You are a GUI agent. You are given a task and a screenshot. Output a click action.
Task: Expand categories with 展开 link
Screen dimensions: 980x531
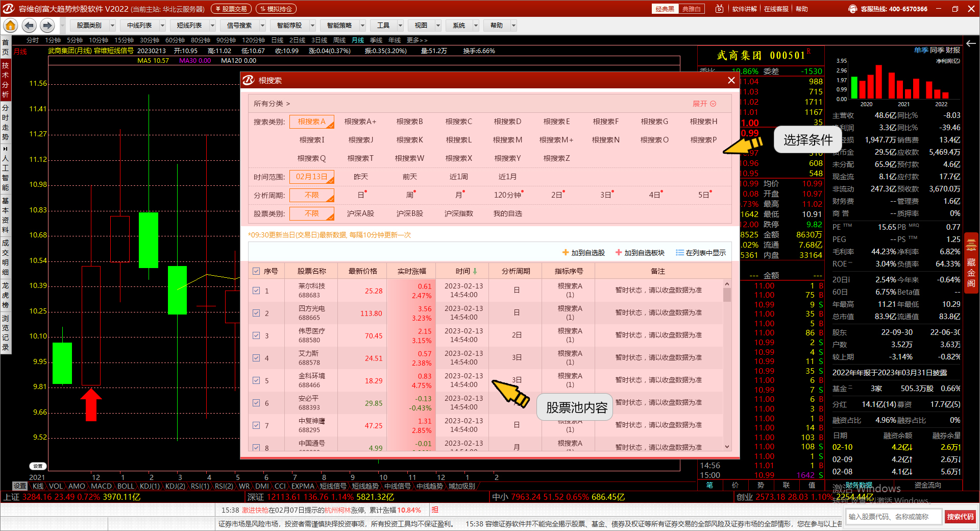coord(704,104)
